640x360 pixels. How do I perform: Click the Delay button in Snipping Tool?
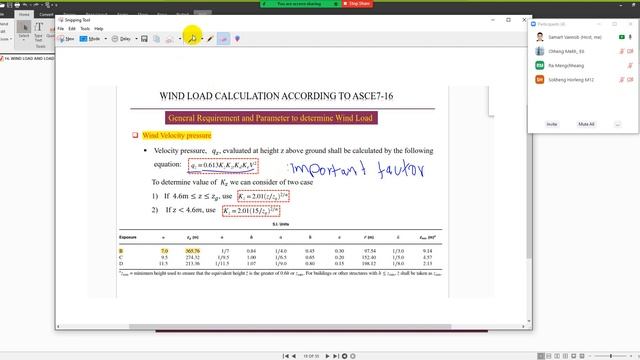click(x=121, y=39)
